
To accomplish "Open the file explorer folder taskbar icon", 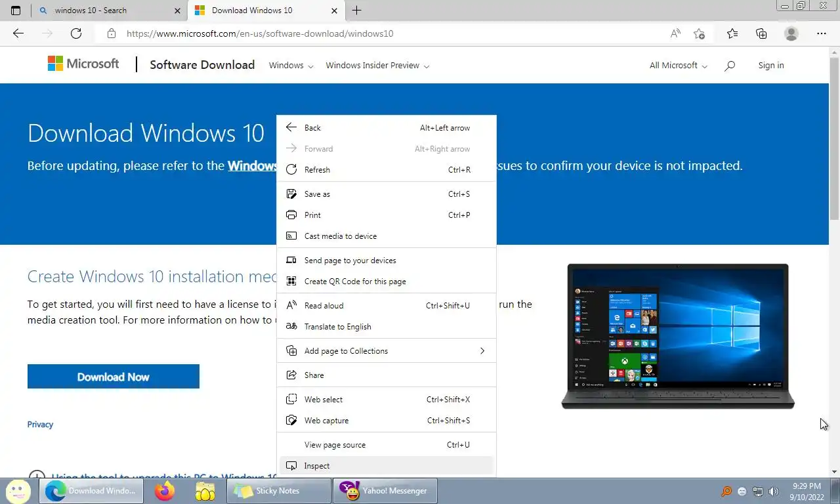I will click(x=205, y=491).
